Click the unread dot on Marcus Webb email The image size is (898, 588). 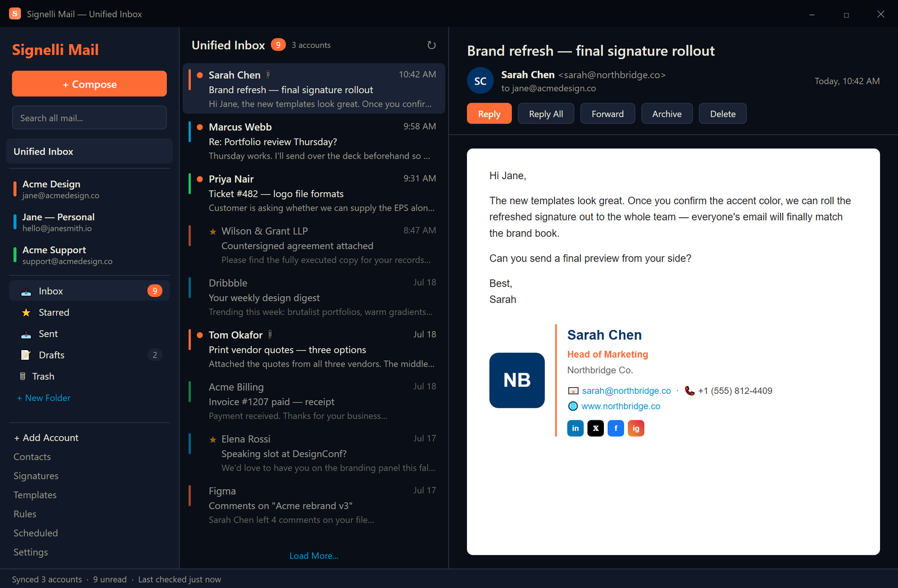(200, 127)
